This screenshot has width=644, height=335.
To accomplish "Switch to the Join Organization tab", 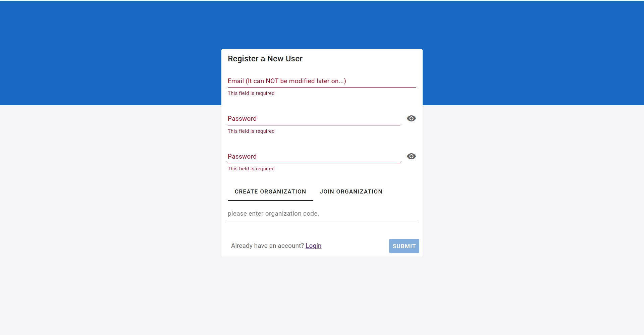I will [351, 191].
